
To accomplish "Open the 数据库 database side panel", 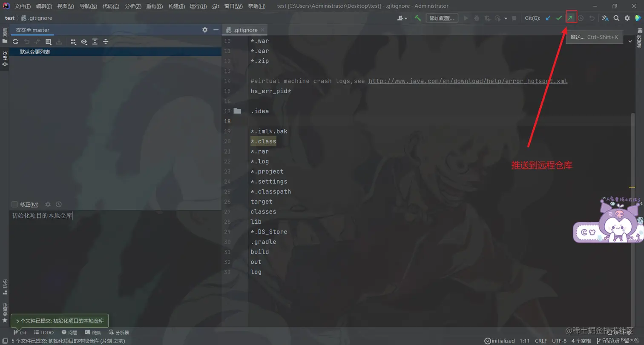I will pyautogui.click(x=639, y=37).
